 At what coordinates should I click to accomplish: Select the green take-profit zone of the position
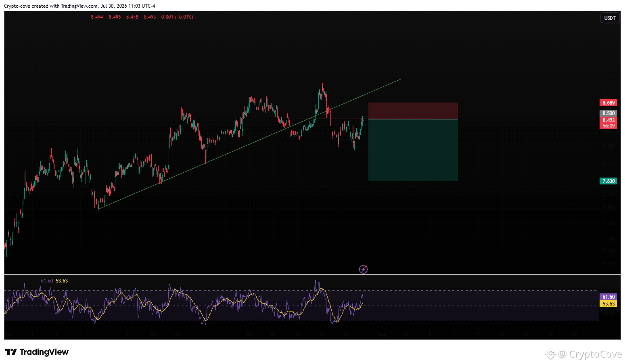[413, 150]
